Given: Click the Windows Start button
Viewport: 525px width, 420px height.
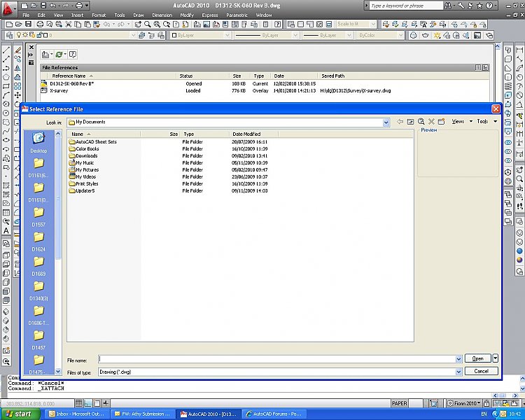Looking at the screenshot, I should 19,414.
